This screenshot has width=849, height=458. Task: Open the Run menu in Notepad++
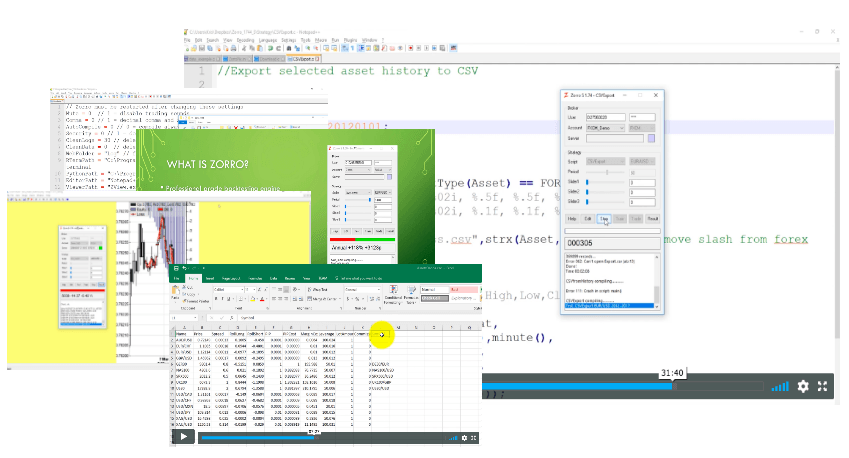coord(335,40)
